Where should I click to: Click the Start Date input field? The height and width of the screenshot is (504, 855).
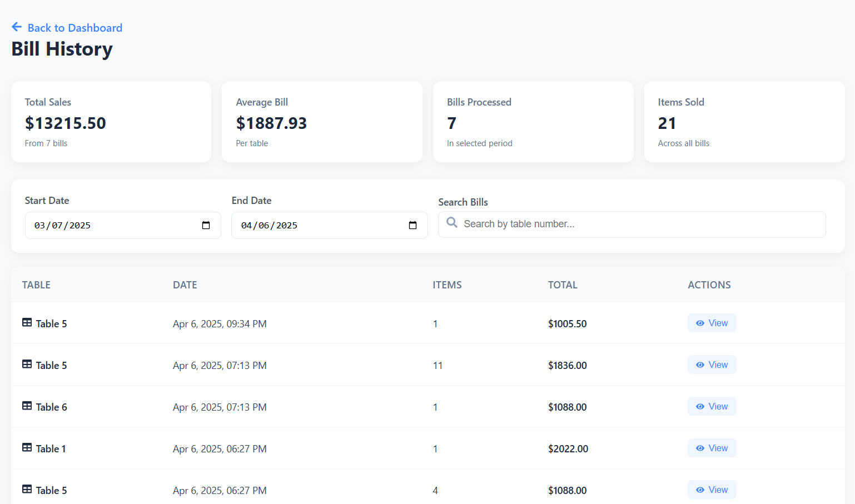coord(111,226)
